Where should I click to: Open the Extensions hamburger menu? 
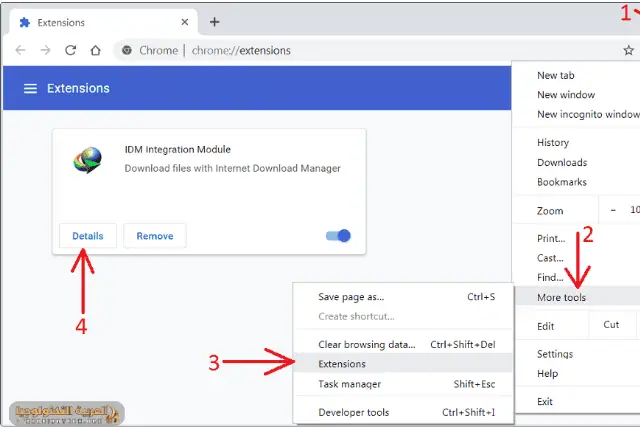pyautogui.click(x=30, y=88)
